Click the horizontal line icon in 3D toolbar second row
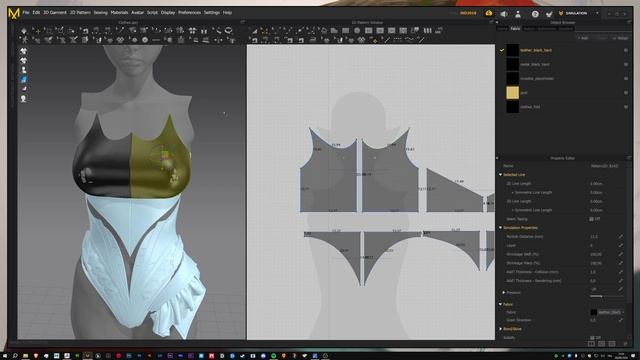The height and width of the screenshot is (360, 640). click(x=156, y=40)
